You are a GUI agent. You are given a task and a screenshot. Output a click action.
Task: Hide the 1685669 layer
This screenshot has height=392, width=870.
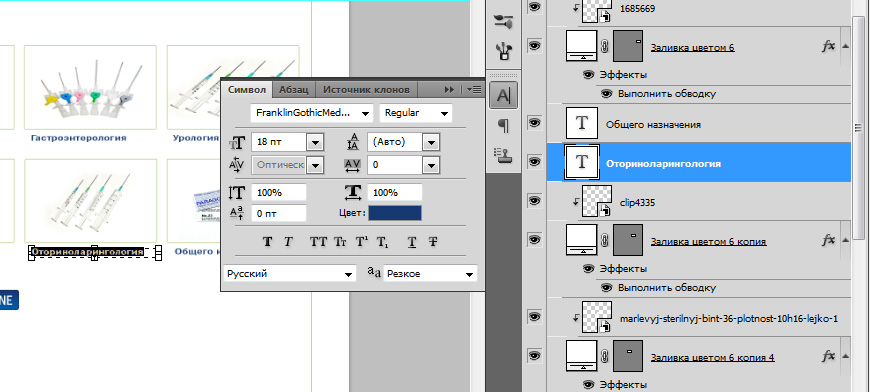click(x=534, y=6)
